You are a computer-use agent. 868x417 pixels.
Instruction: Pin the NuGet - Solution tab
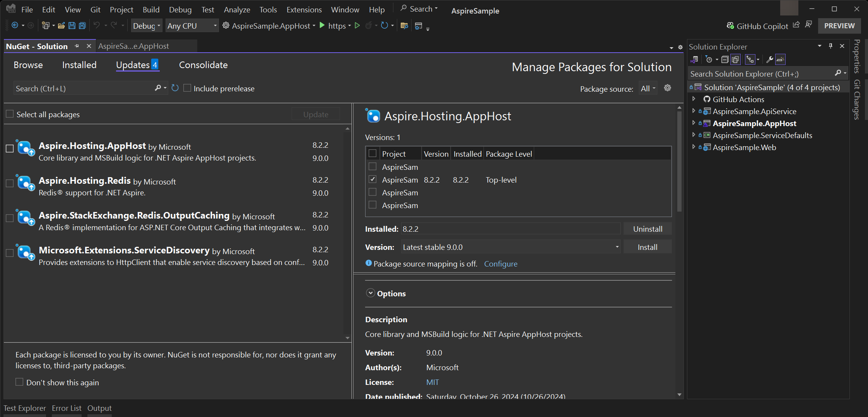[77, 46]
